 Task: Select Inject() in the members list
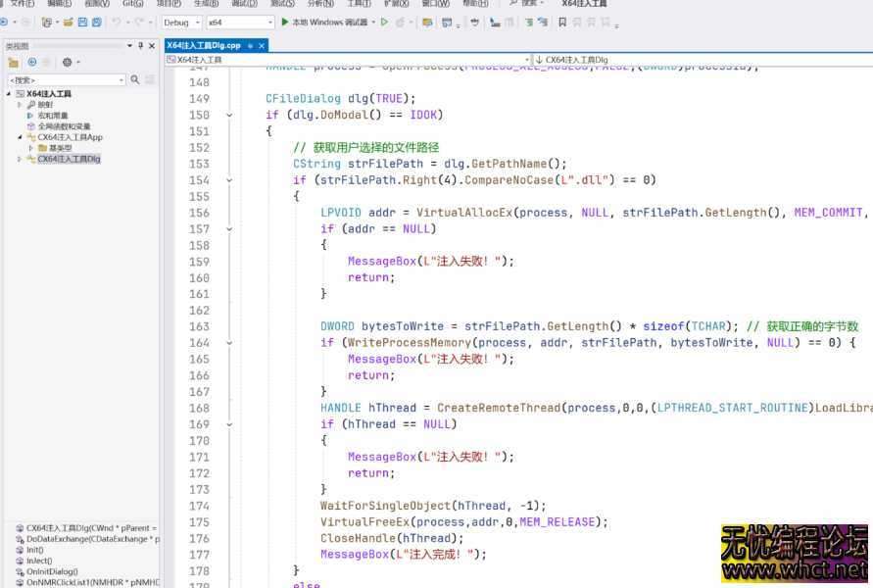pos(37,561)
